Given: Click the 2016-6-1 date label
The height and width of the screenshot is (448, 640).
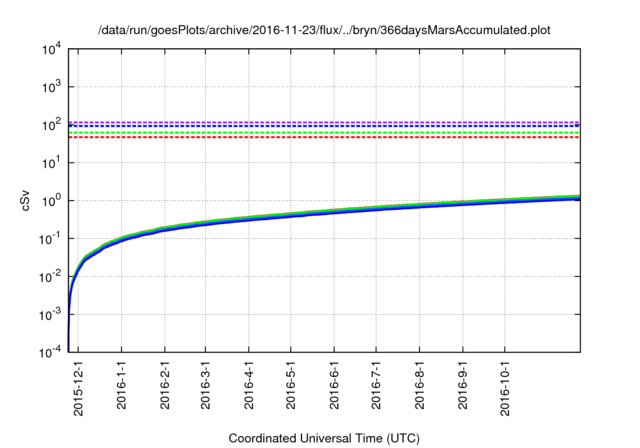Looking at the screenshot, I should pyautogui.click(x=334, y=384).
